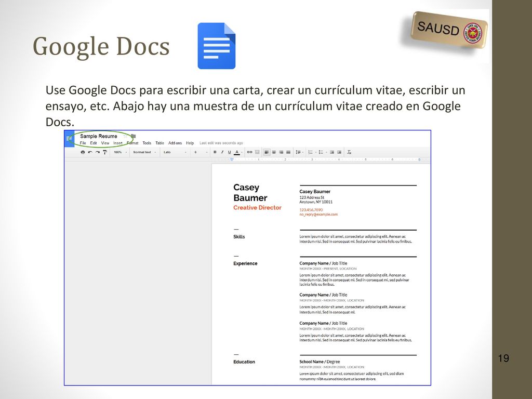Open the Tools menu
Image resolution: width=532 pixels, height=399 pixels.
click(x=147, y=143)
